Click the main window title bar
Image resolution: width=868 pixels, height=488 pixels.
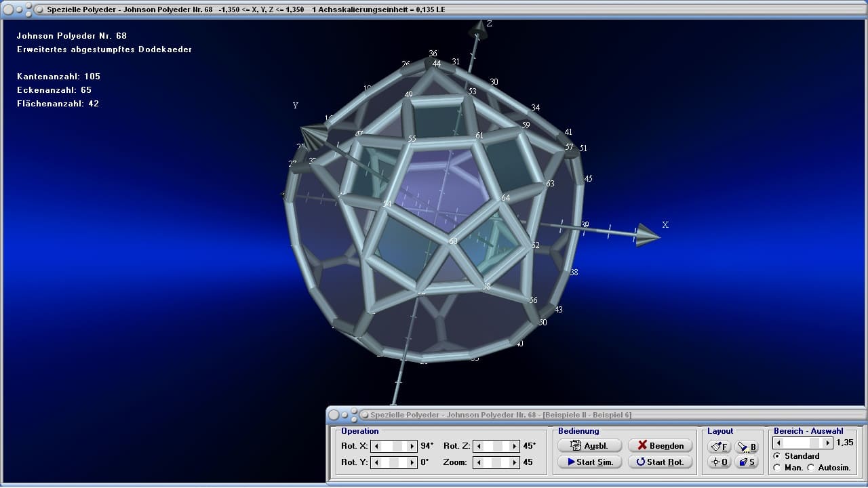[434, 9]
